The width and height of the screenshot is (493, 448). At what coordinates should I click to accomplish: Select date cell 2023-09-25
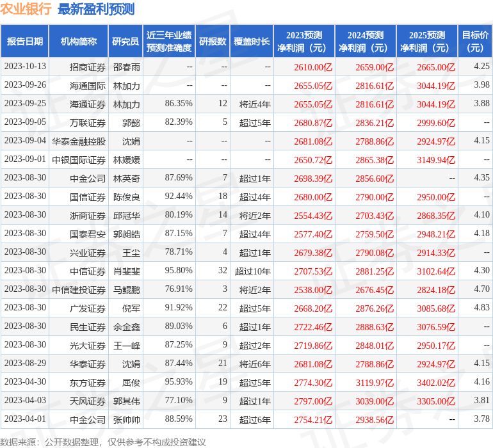click(x=25, y=104)
